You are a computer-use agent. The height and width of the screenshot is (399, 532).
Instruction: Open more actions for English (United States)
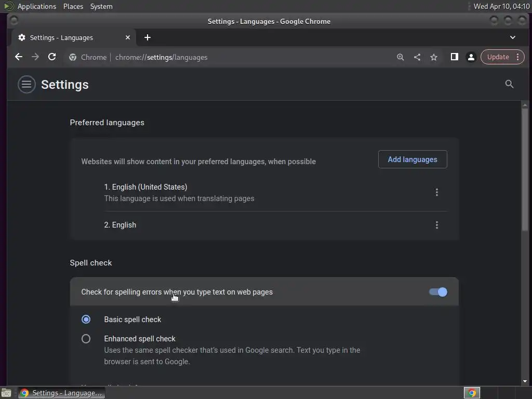tap(437, 192)
